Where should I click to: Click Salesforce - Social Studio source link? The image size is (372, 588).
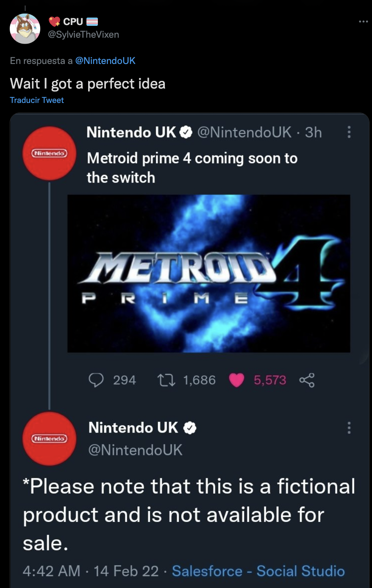258,571
